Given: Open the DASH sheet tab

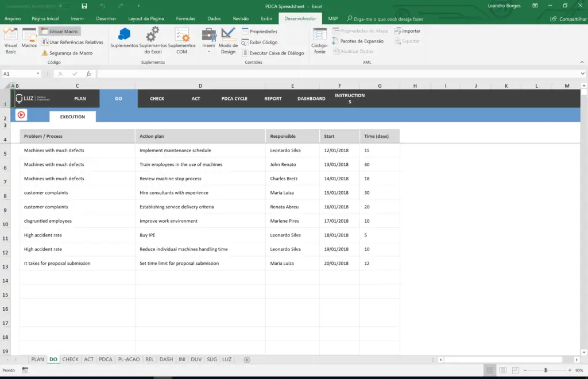Looking at the screenshot, I should coord(166,359).
